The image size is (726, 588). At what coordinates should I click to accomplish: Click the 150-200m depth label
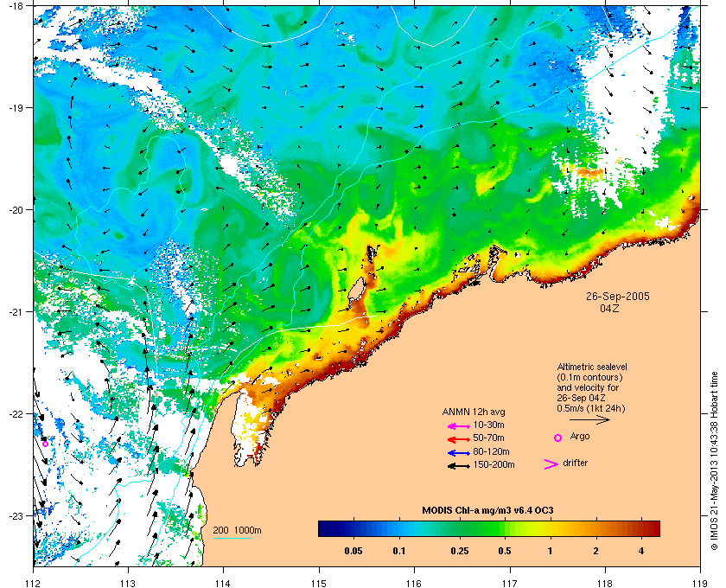pyautogui.click(x=494, y=464)
